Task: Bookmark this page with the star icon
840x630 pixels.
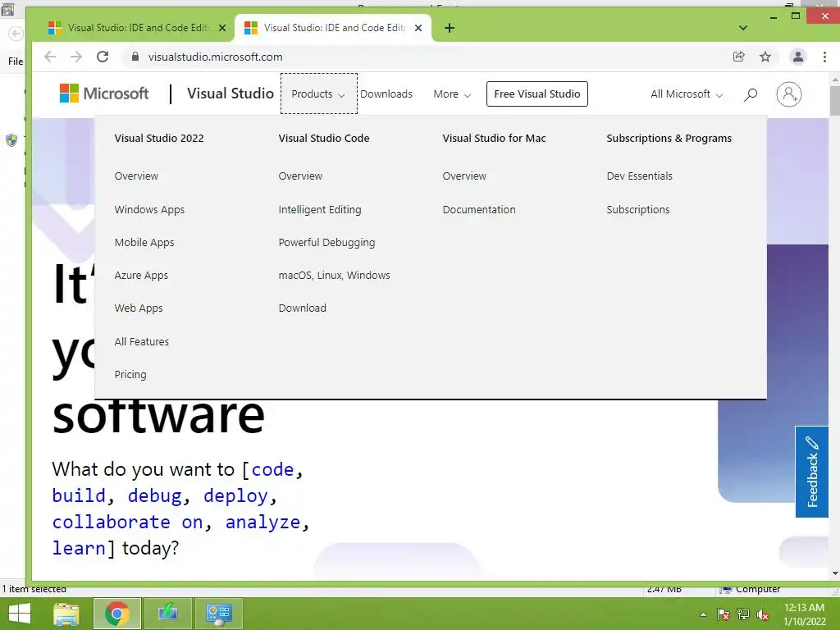Action: 765,57
